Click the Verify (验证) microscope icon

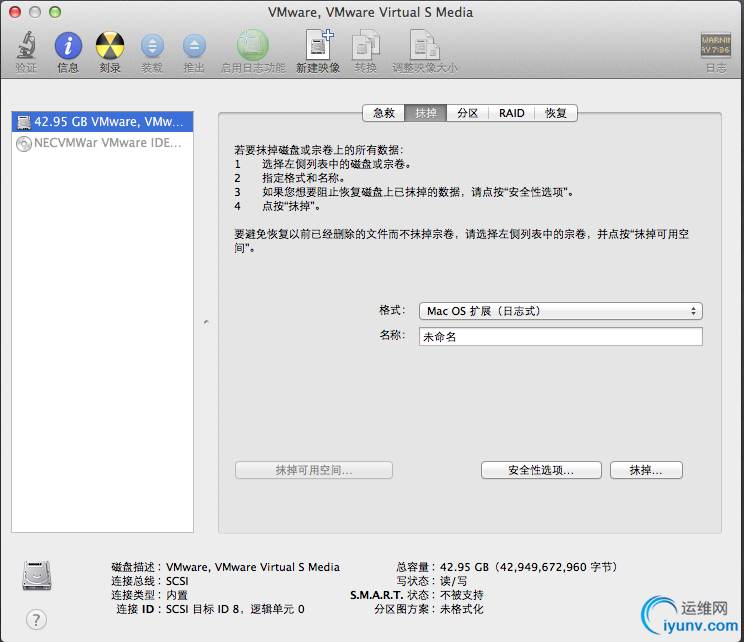pos(26,46)
